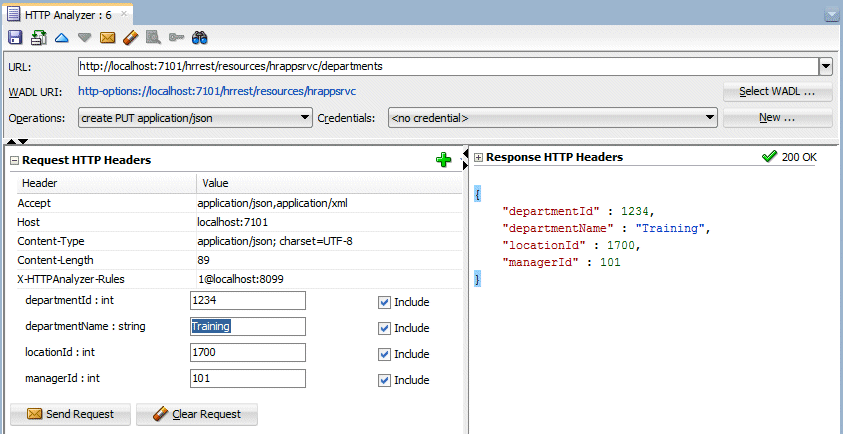Select the Host header row
The height and width of the screenshot is (434, 843).
point(239,222)
